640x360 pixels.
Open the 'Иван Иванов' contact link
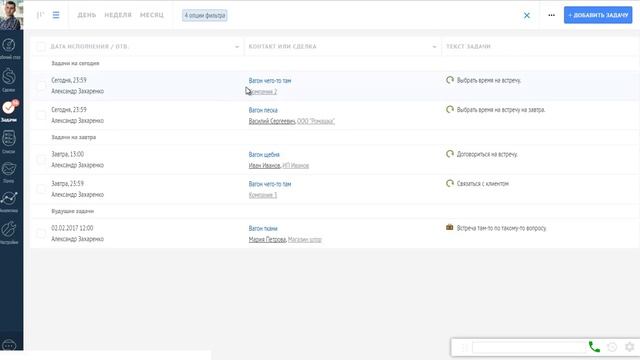(264, 166)
